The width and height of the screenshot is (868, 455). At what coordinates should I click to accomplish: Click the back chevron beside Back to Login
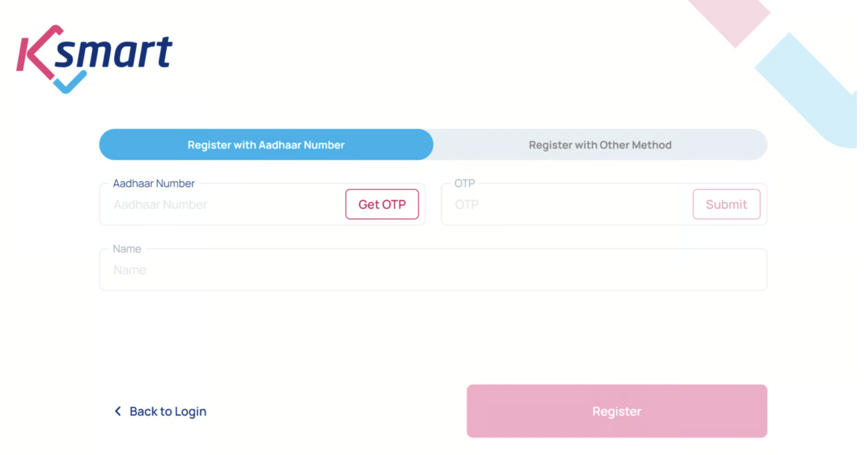click(118, 411)
